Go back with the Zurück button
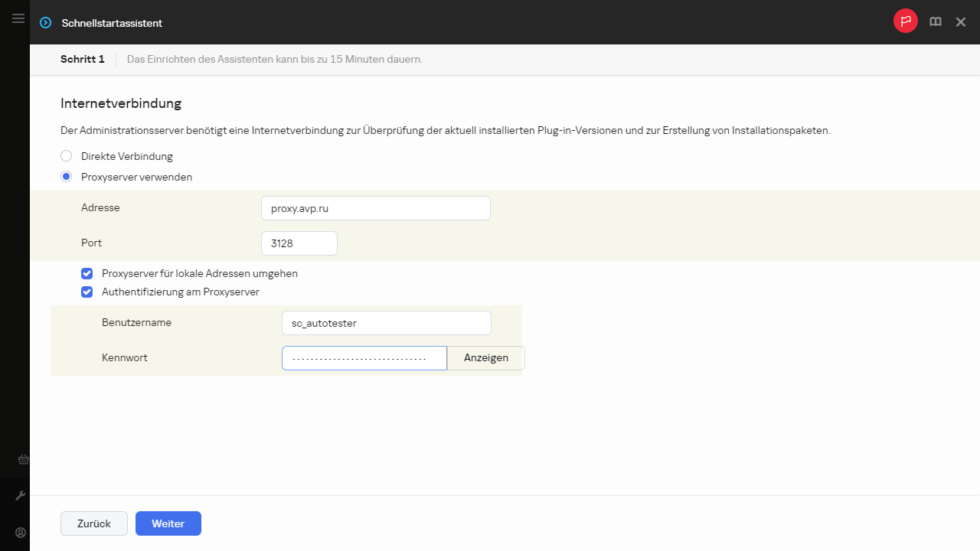The height and width of the screenshot is (551, 980). point(94,523)
